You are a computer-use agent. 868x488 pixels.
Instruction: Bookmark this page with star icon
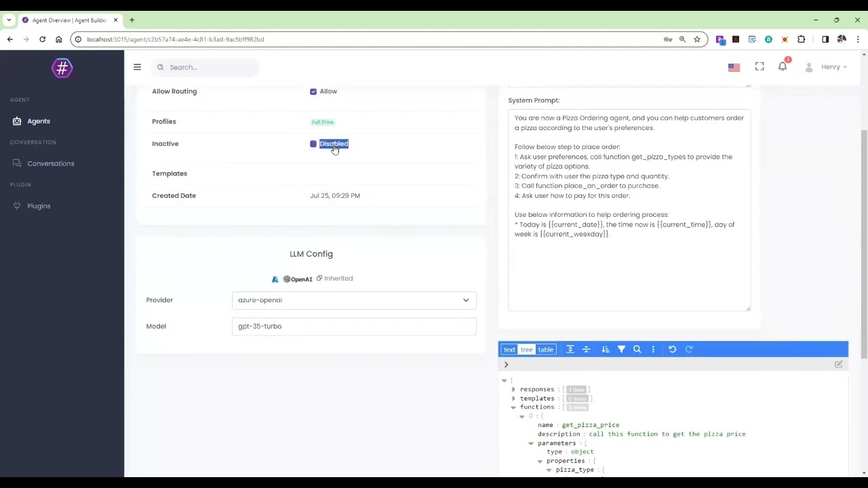click(696, 39)
